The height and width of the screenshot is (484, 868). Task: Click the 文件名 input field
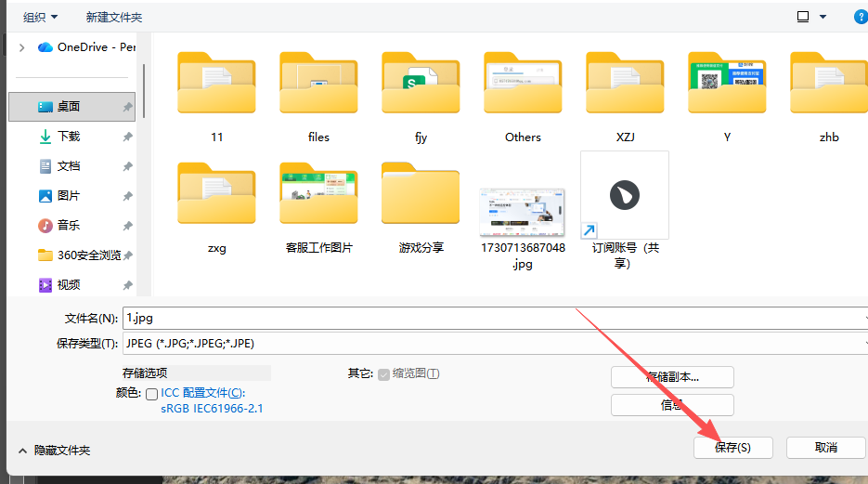point(495,318)
